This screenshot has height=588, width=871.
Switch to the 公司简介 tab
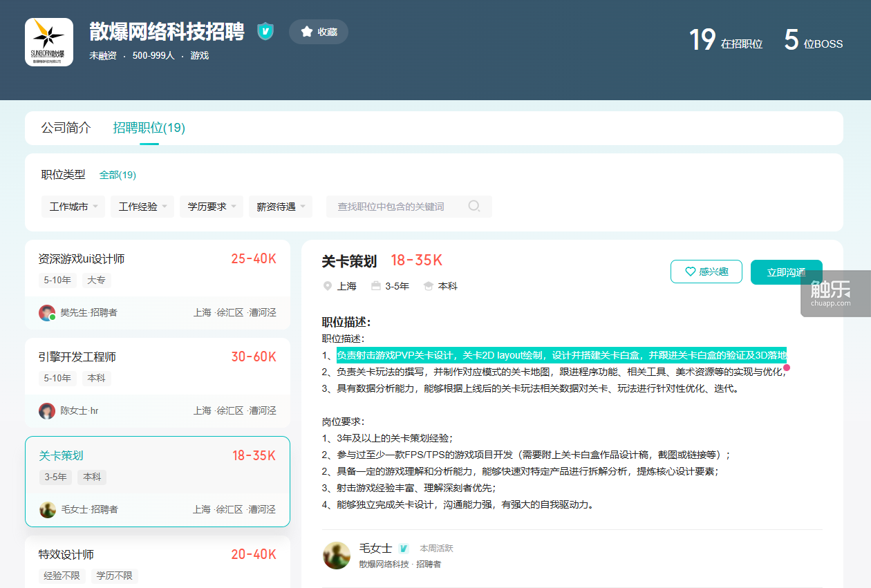click(x=66, y=128)
